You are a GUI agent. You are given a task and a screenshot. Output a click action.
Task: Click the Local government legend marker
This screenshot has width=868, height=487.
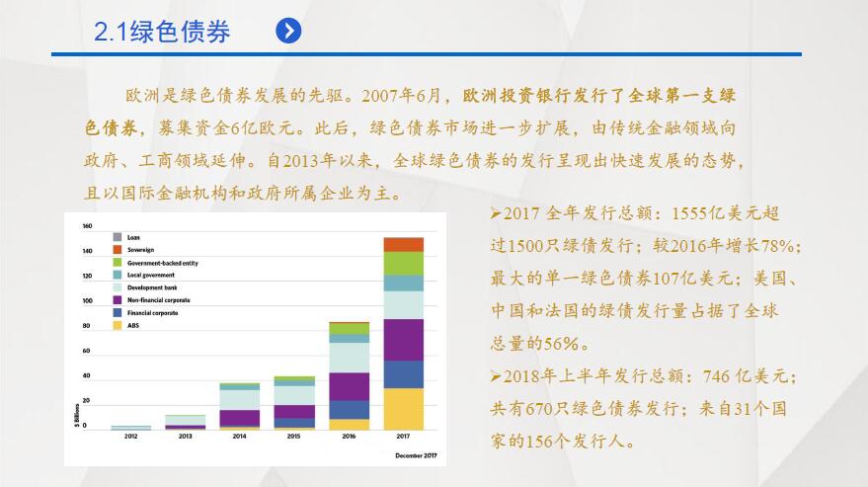point(118,275)
